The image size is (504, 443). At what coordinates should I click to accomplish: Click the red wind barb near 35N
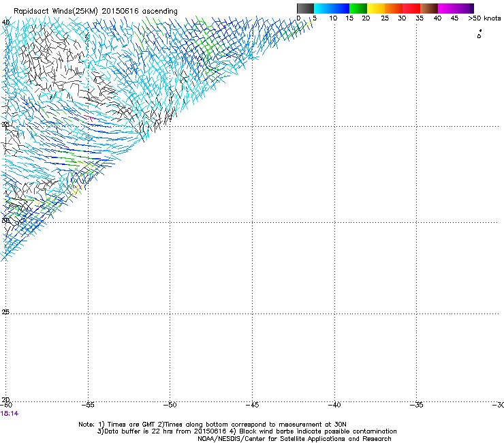[86, 116]
